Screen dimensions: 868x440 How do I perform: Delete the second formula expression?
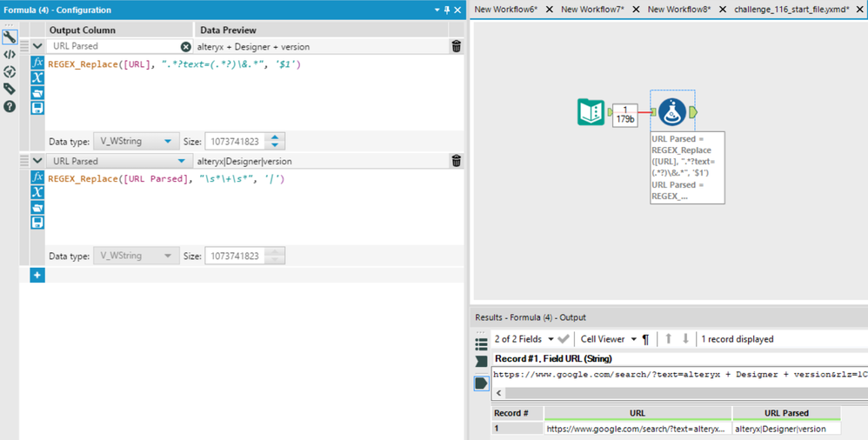click(x=456, y=161)
